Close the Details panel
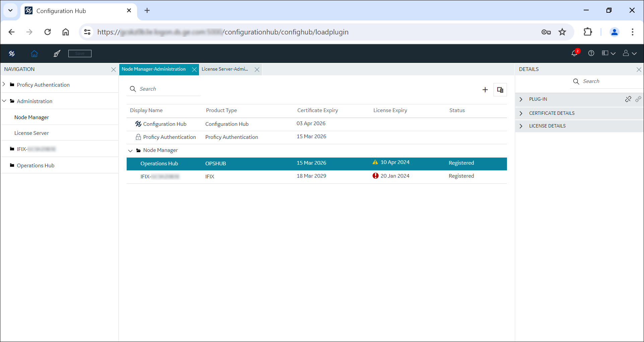The image size is (644, 342). pyautogui.click(x=639, y=70)
